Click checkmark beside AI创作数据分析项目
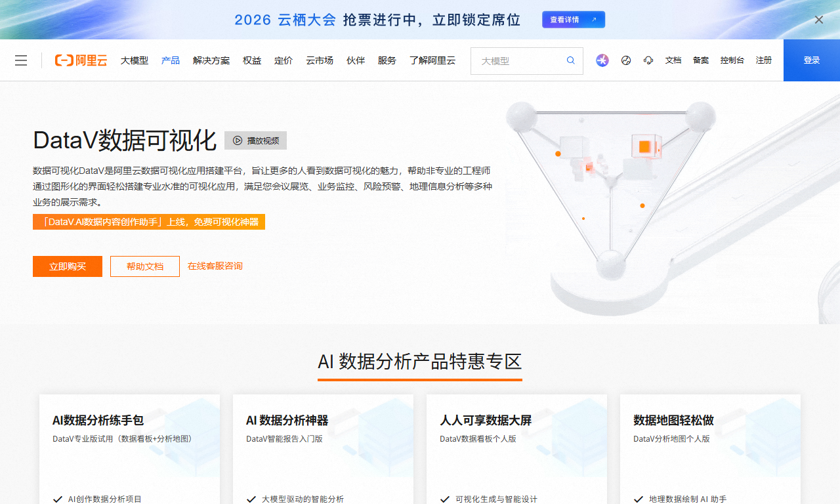The width and height of the screenshot is (840, 504). tap(58, 499)
